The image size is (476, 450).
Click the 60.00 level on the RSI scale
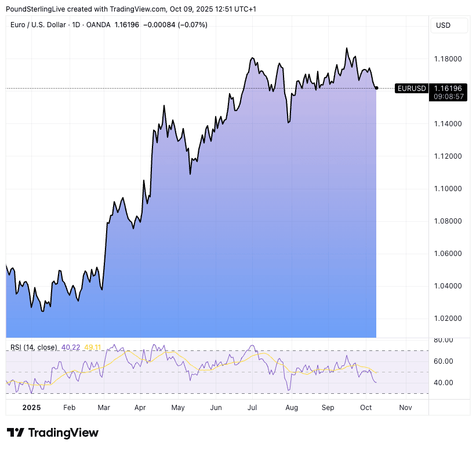(444, 361)
